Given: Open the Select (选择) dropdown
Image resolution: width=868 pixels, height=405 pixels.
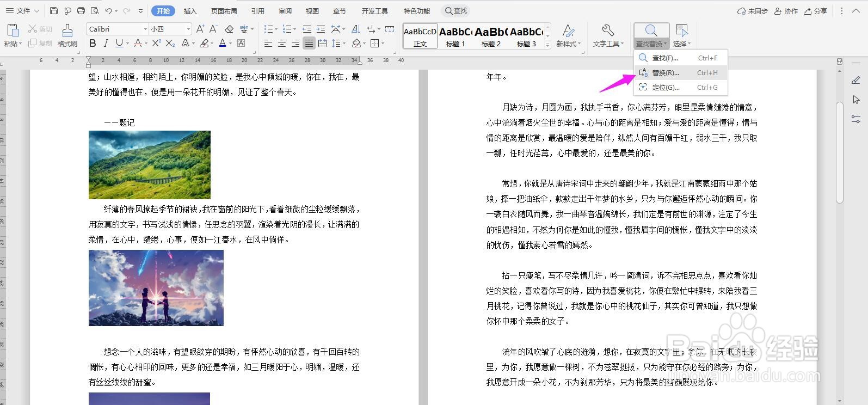Looking at the screenshot, I should click(682, 36).
